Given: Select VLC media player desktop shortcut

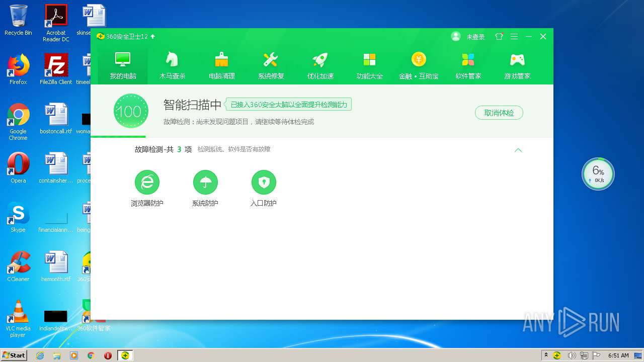Looking at the screenshot, I should (18, 319).
